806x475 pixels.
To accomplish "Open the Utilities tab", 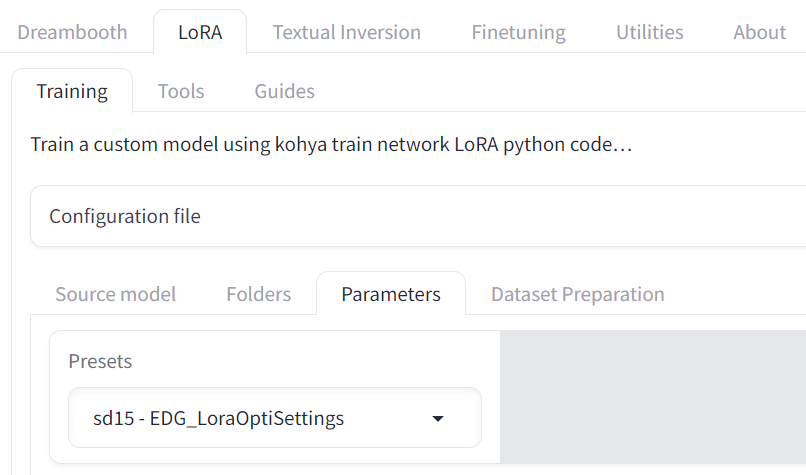I will pyautogui.click(x=649, y=32).
